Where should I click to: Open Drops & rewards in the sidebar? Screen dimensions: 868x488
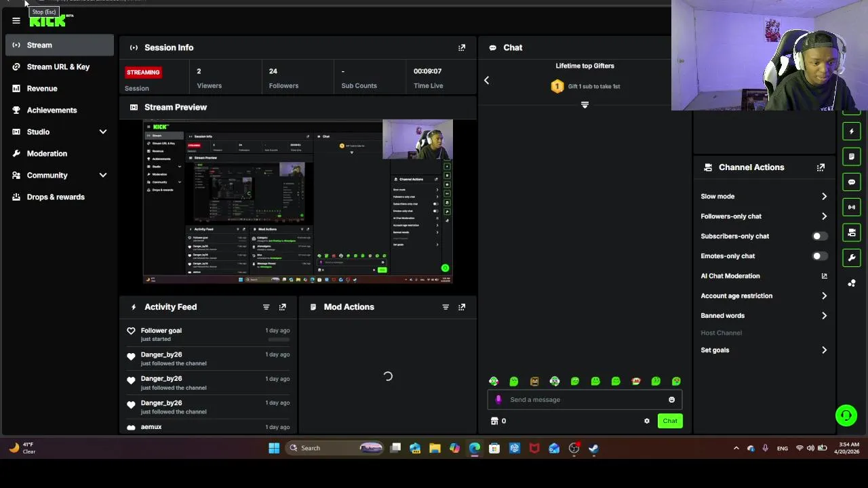pyautogui.click(x=60, y=197)
